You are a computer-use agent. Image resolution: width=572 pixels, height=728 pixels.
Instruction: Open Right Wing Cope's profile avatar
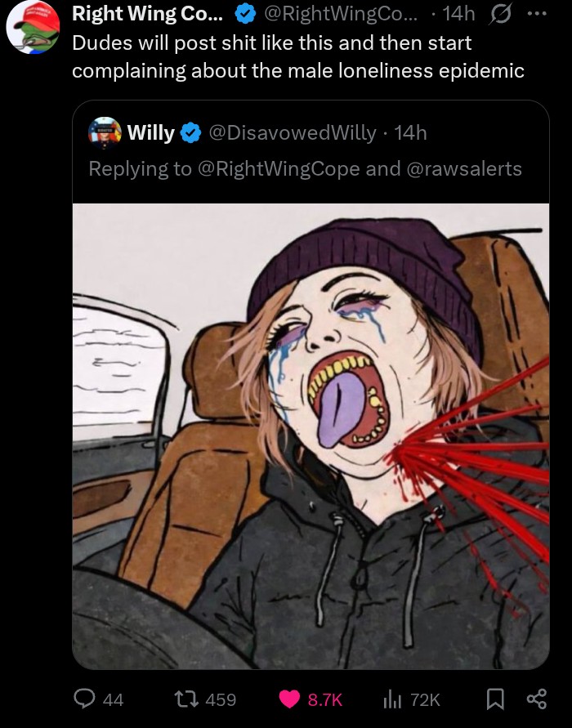tap(34, 27)
